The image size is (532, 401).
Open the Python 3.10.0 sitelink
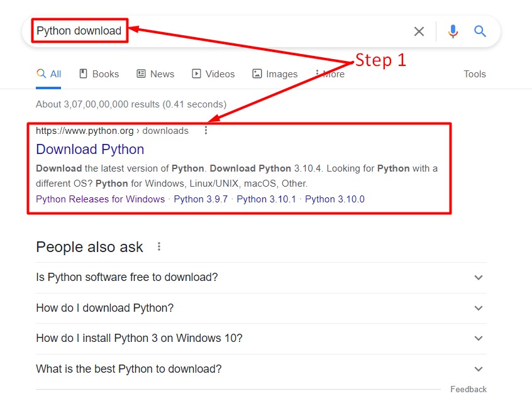pos(335,199)
